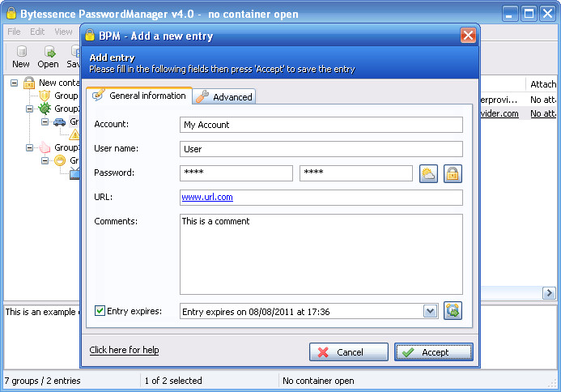Collapse the smiley subgroup tree node

coord(45,160)
